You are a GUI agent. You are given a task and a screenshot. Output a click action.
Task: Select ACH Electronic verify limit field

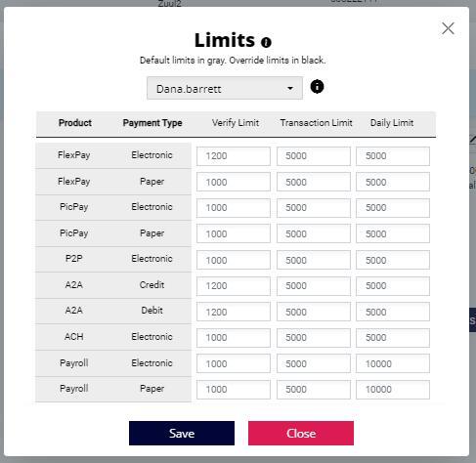[x=234, y=338]
